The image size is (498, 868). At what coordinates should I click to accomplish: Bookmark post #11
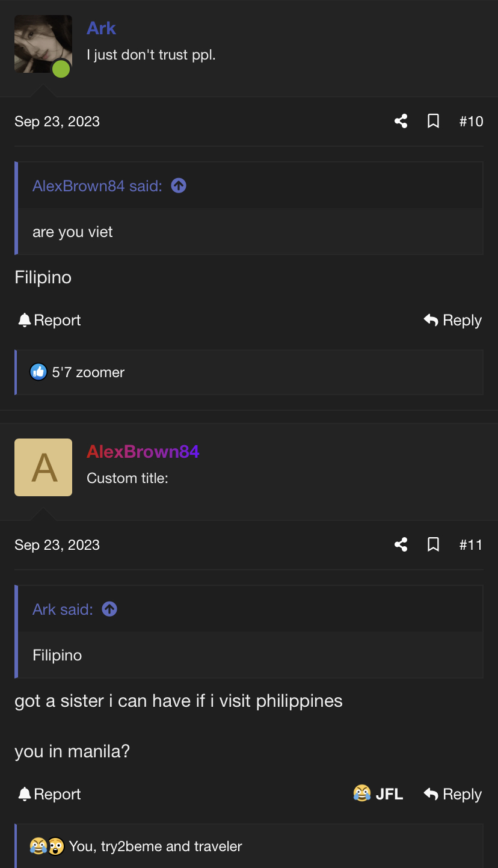(433, 545)
